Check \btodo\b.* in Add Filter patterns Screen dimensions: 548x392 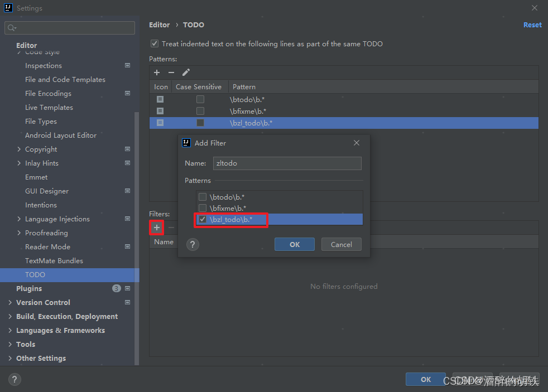(x=203, y=197)
